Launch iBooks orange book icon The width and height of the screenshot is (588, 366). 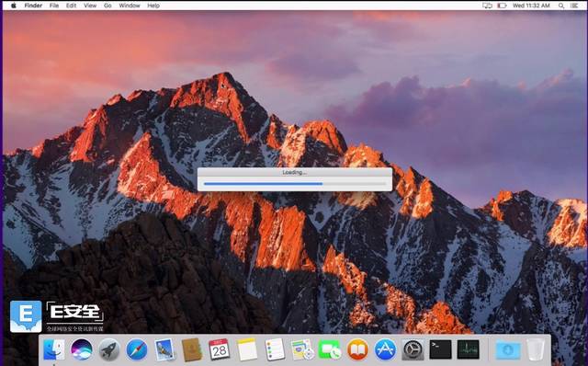[357, 349]
